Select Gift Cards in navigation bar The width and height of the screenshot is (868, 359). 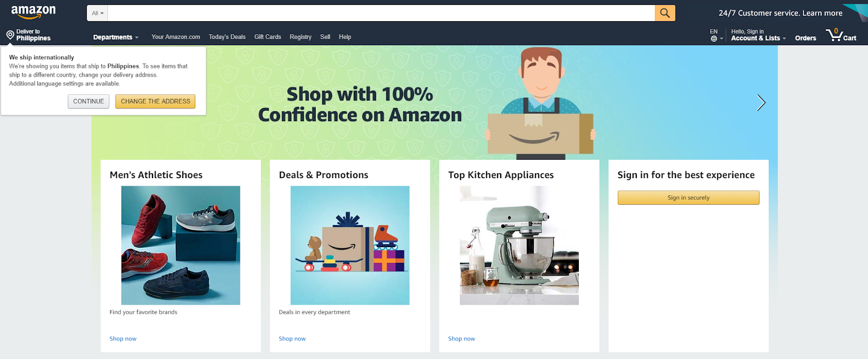tap(267, 37)
